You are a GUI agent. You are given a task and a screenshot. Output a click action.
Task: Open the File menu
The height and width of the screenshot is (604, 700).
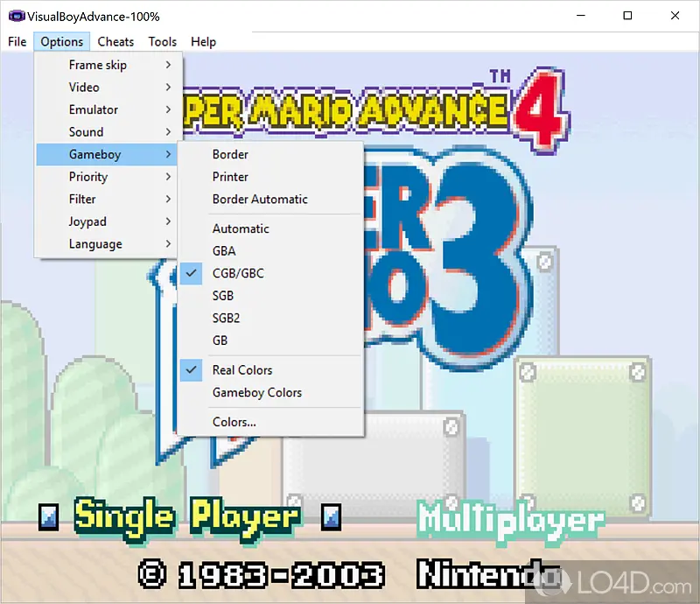pyautogui.click(x=17, y=41)
